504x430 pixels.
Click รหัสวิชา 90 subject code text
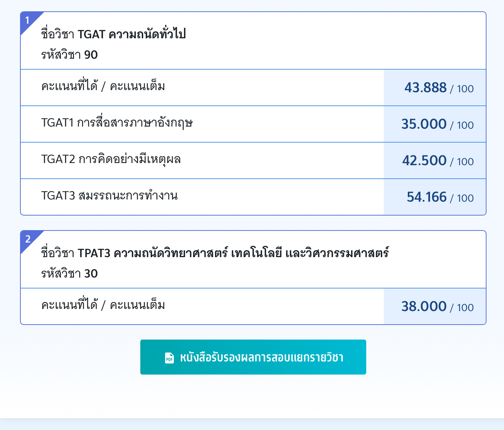[x=69, y=55]
